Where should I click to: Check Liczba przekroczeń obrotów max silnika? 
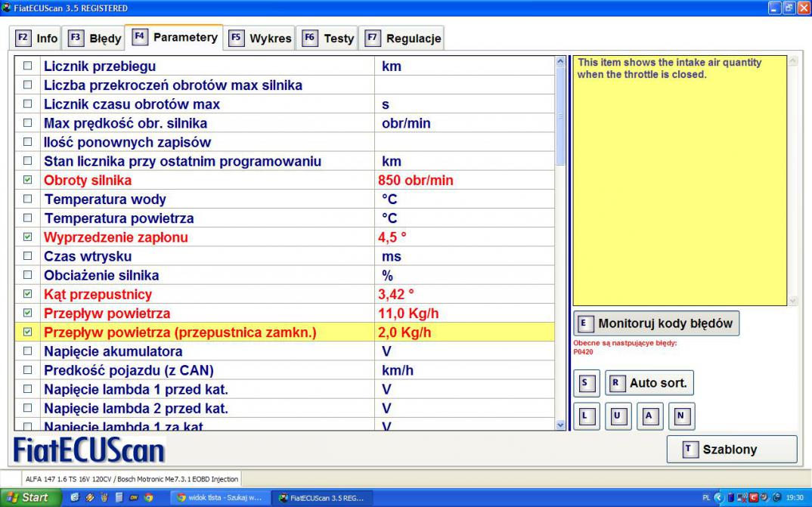click(x=27, y=85)
